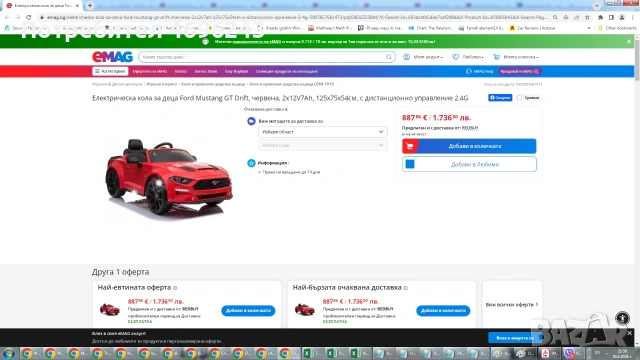
Task: Click the browser back arrow
Action: coord(7,18)
